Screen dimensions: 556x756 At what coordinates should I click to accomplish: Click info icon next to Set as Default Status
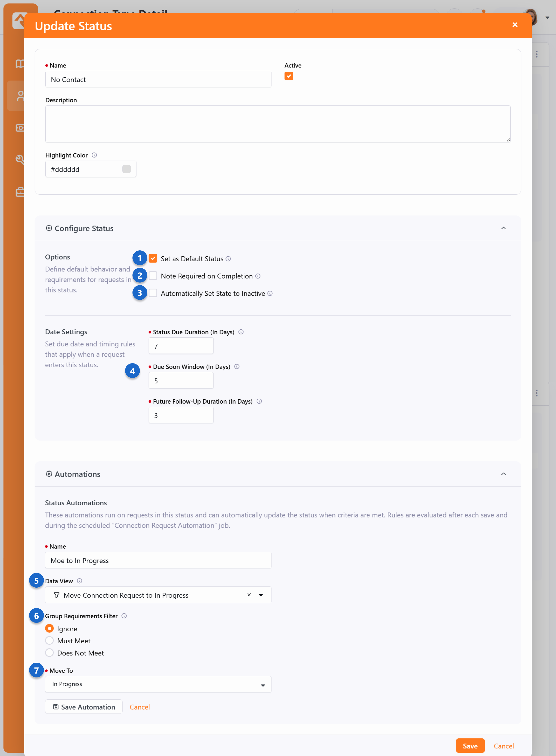(x=228, y=259)
